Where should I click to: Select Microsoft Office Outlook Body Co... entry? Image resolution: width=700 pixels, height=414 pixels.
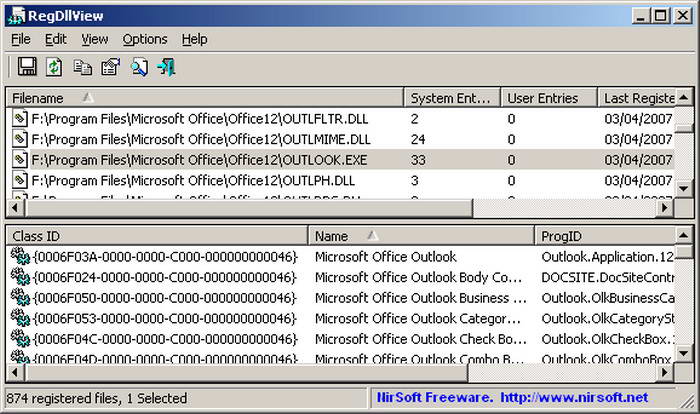point(418,277)
